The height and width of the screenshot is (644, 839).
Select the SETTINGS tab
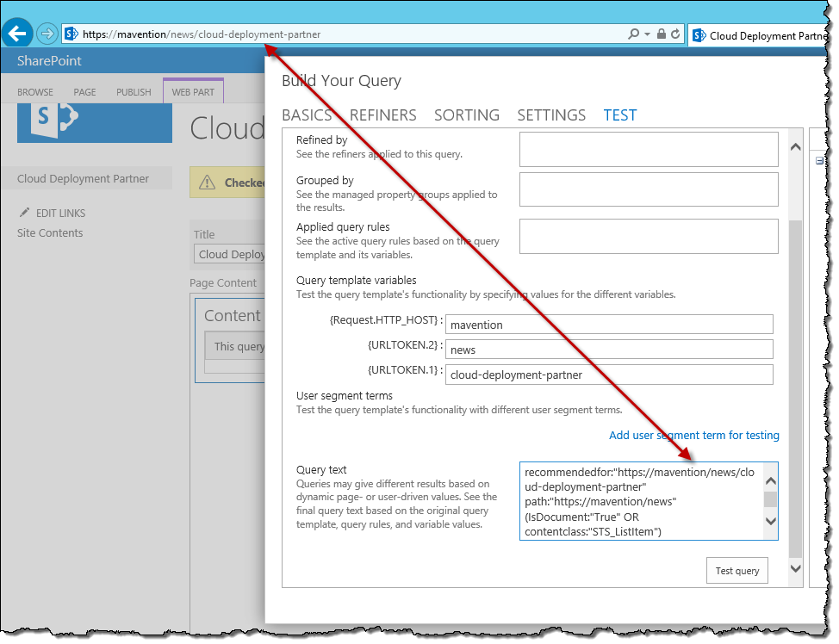point(551,115)
